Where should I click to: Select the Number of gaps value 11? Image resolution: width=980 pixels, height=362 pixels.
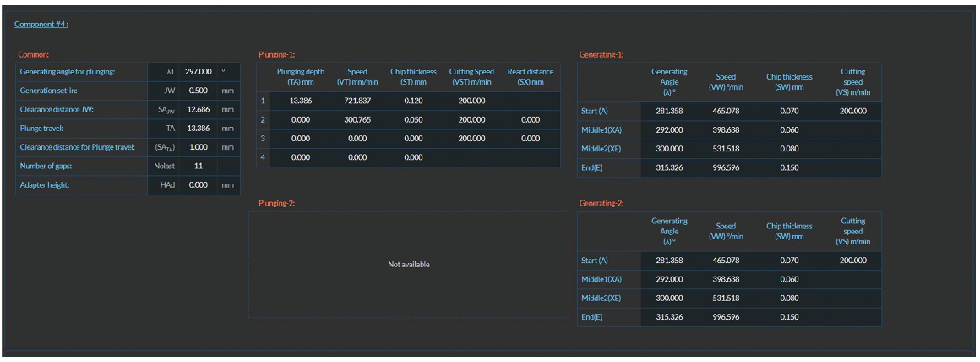tap(199, 167)
